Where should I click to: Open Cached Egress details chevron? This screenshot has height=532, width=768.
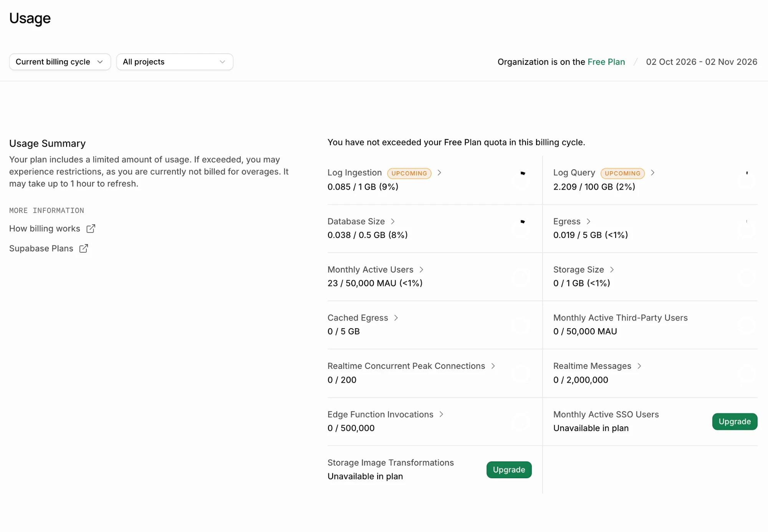click(396, 318)
